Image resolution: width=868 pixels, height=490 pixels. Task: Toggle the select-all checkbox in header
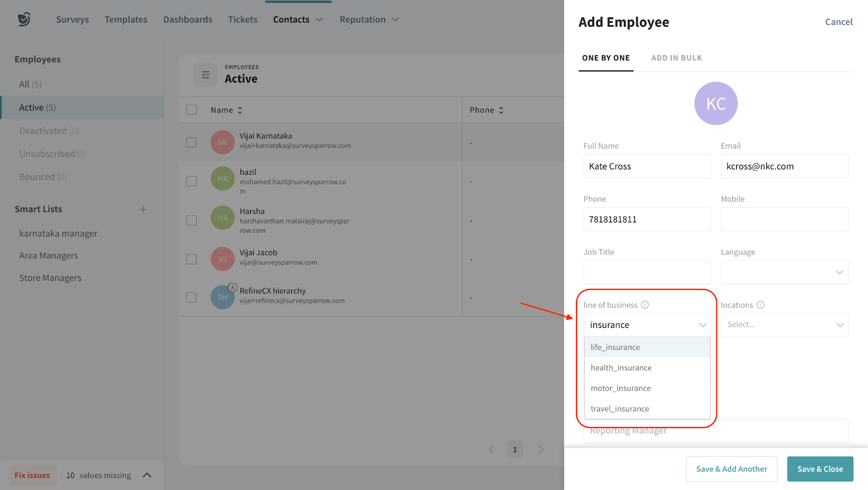pyautogui.click(x=192, y=110)
